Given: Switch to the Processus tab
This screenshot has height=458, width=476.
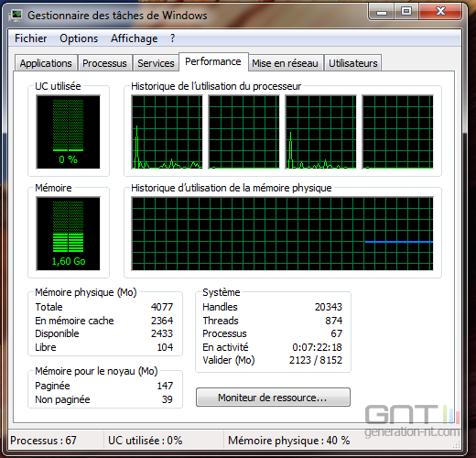Looking at the screenshot, I should [104, 63].
